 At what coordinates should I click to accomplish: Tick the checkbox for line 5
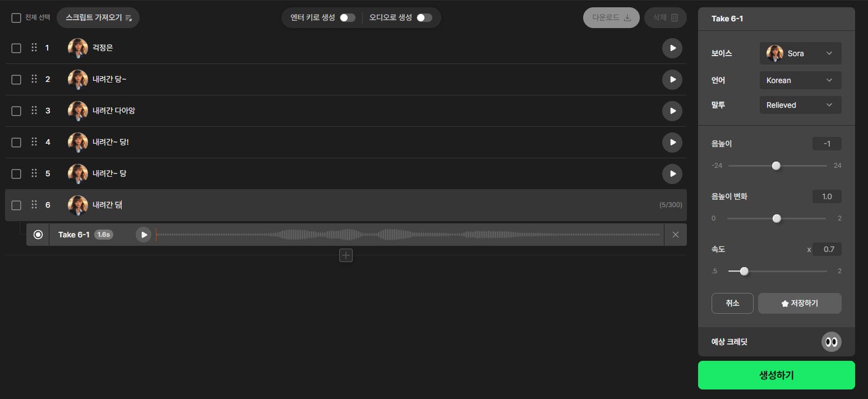click(x=16, y=174)
